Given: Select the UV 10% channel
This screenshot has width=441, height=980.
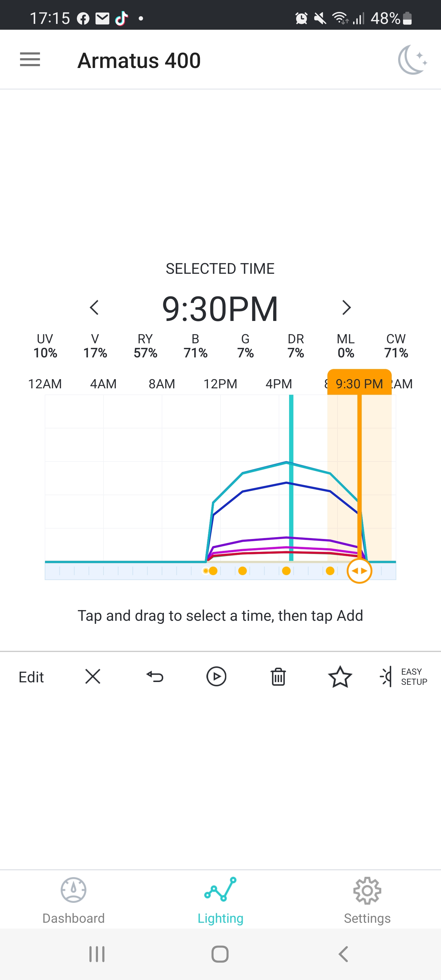Looking at the screenshot, I should [45, 346].
